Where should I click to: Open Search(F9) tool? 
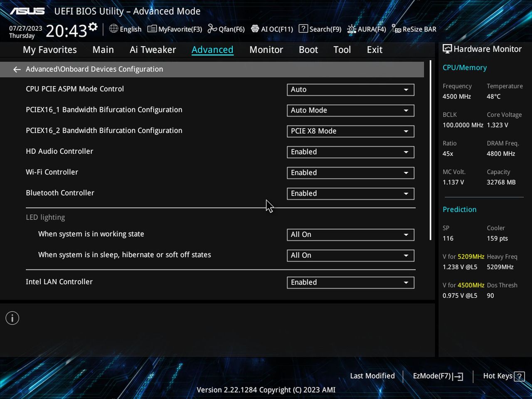tap(320, 29)
